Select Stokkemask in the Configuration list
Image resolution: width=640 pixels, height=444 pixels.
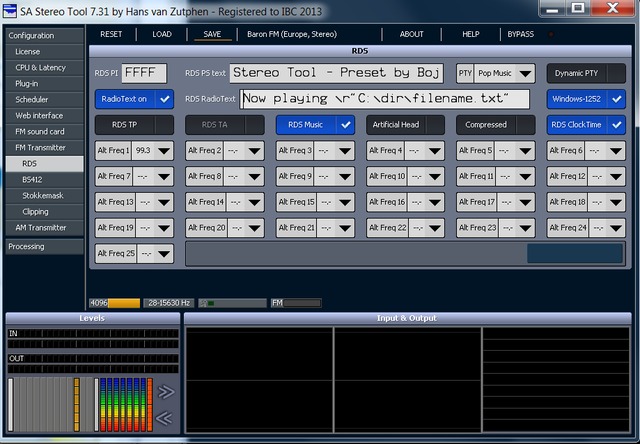44,195
